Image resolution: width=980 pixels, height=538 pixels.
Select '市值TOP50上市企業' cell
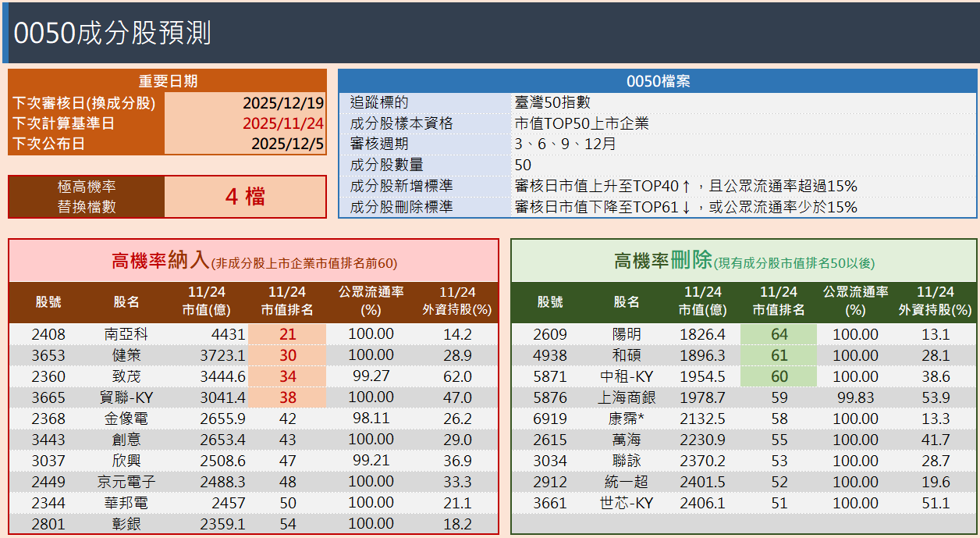coord(581,123)
